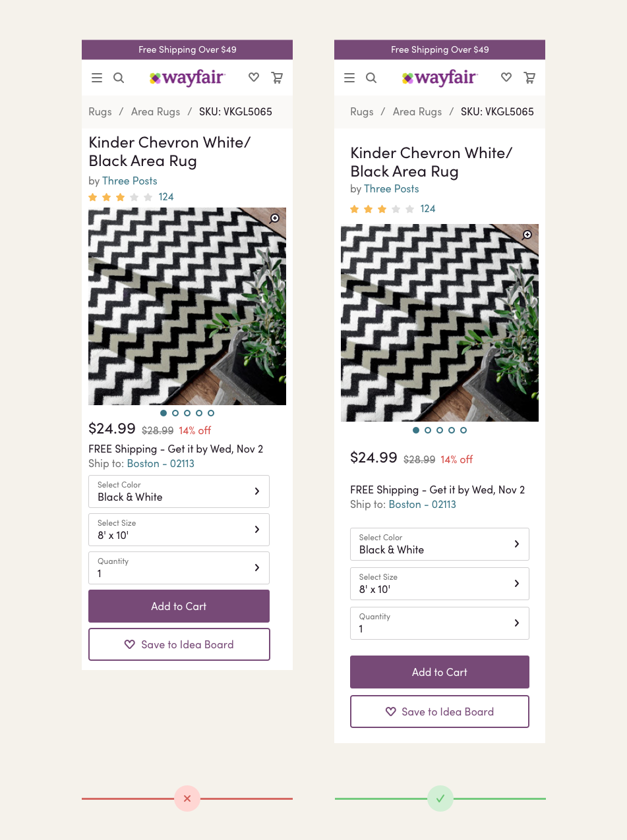Screen dimensions: 627x840
Task: Select third image dot in right carousel
Action: [440, 430]
